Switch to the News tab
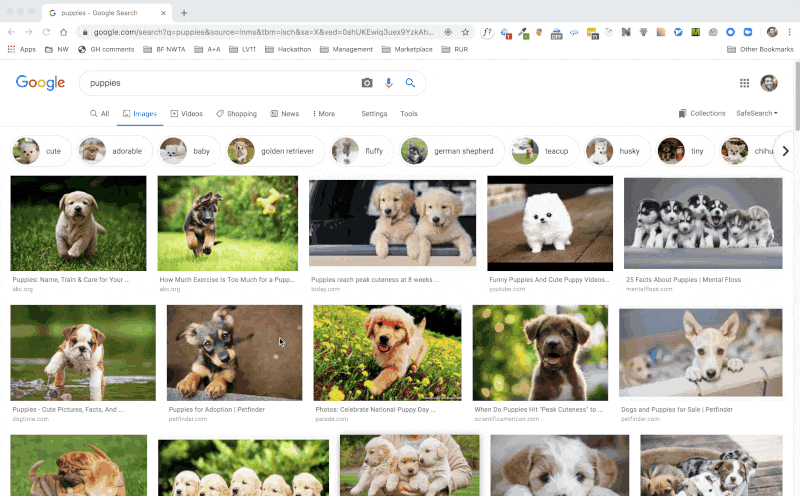Viewport: 800px width, 496px height. 285,114
